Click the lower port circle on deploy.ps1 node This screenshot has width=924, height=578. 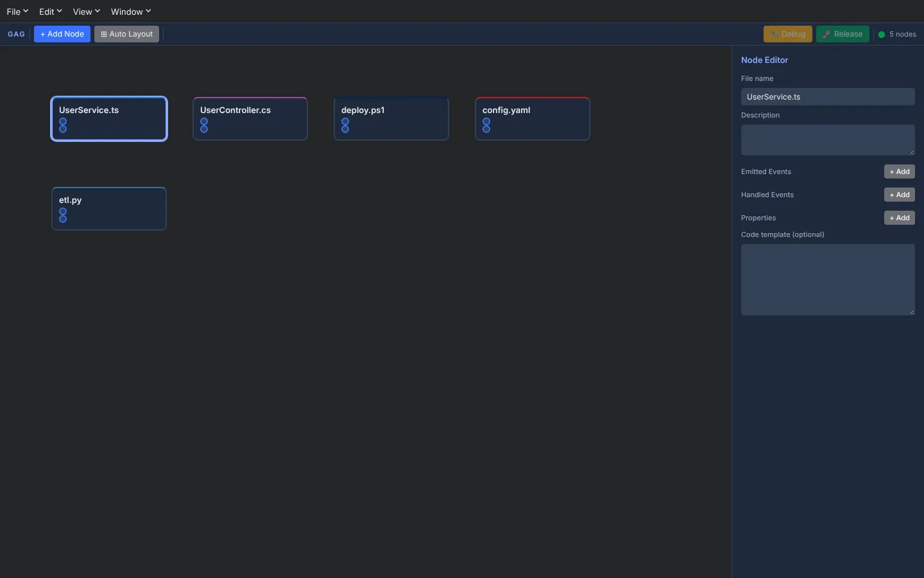[345, 129]
